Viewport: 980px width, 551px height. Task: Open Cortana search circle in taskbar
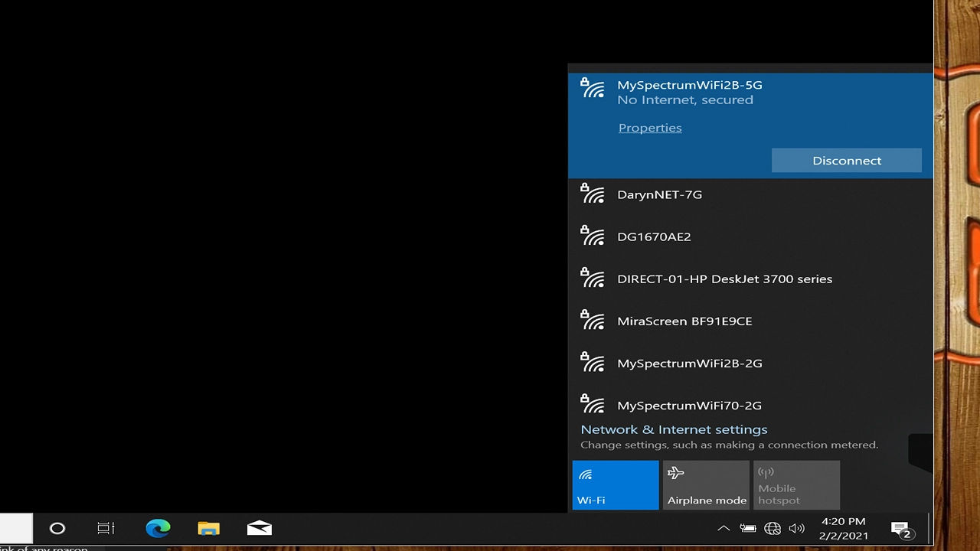57,528
